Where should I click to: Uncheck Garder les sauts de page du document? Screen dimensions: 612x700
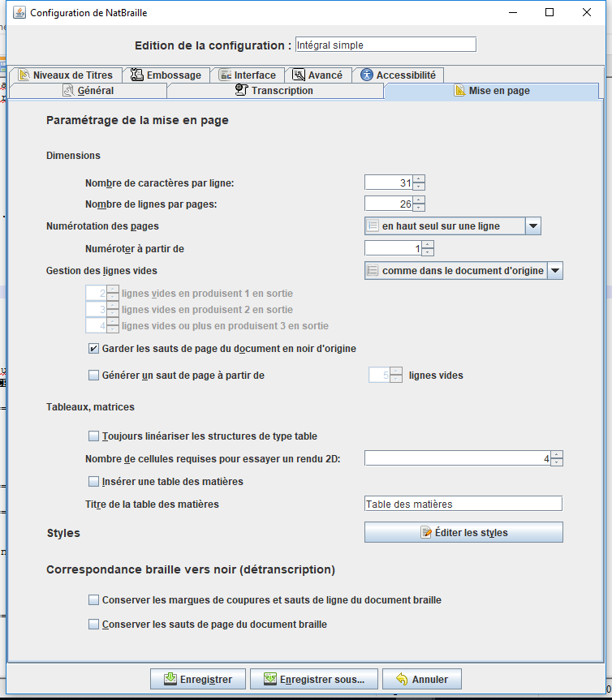[x=93, y=349]
